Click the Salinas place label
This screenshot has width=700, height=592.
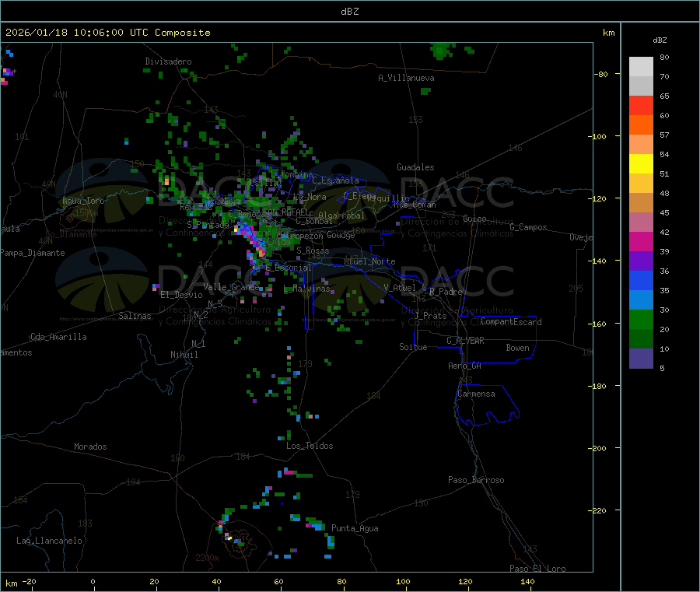click(135, 316)
